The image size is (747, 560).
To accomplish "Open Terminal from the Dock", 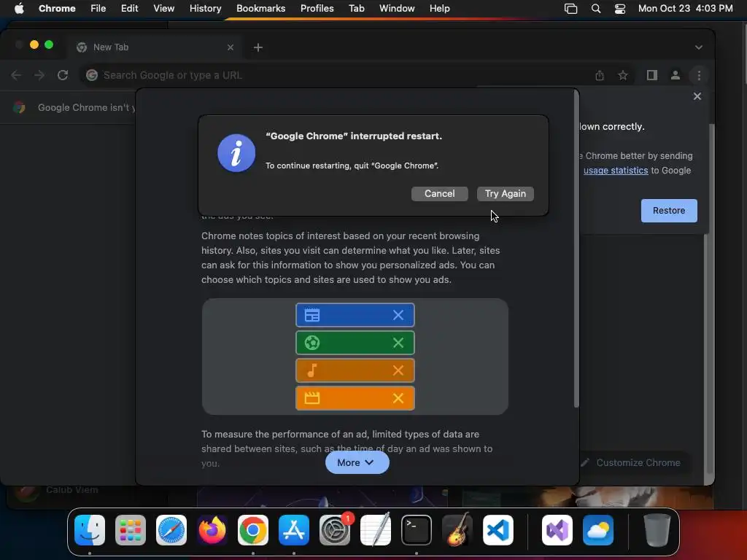I will [x=417, y=530].
